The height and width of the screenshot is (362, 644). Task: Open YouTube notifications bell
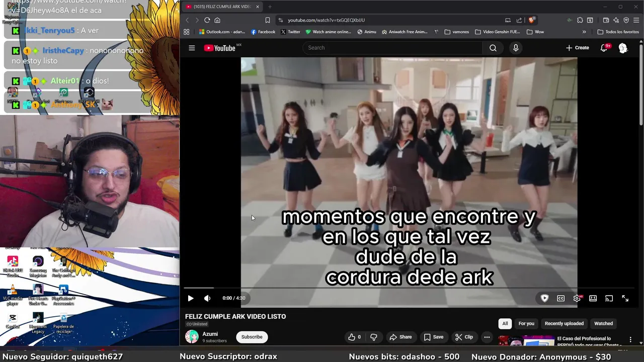(x=604, y=48)
